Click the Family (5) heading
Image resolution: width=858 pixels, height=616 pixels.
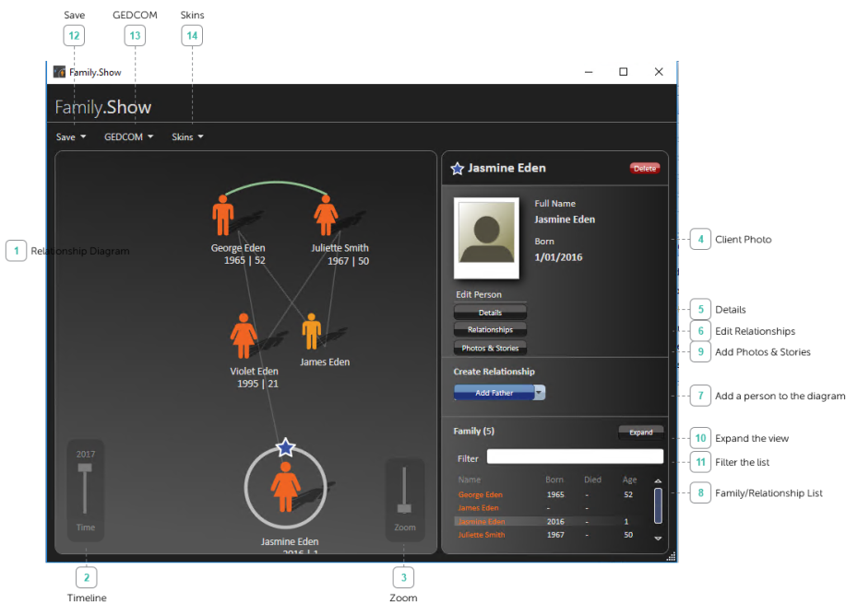(474, 431)
